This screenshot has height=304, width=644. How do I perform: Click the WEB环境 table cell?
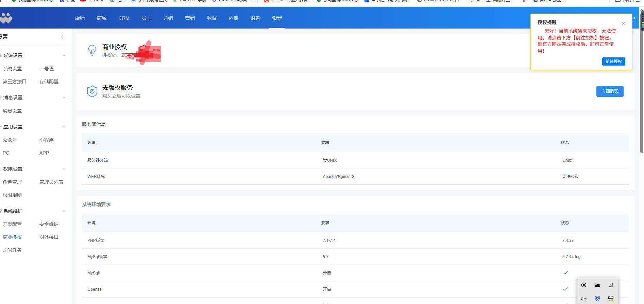tap(96, 177)
